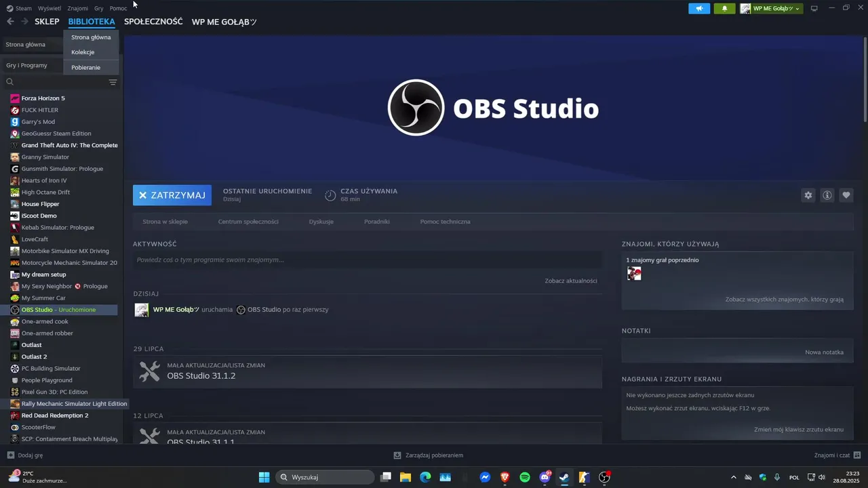This screenshot has height=488, width=868.
Task: Open Centrum społeczności link
Action: [248, 222]
